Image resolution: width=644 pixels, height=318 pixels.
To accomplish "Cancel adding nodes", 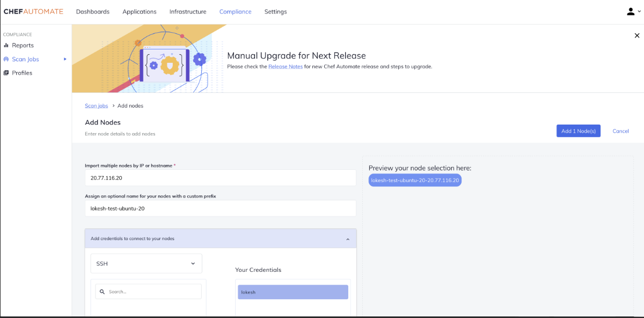I will pos(620,131).
